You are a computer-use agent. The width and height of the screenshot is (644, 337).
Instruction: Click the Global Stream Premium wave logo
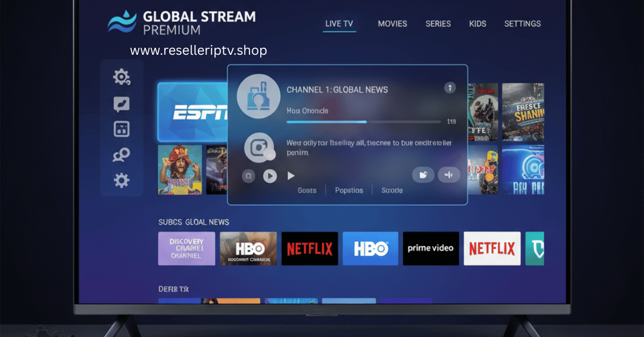pos(122,21)
